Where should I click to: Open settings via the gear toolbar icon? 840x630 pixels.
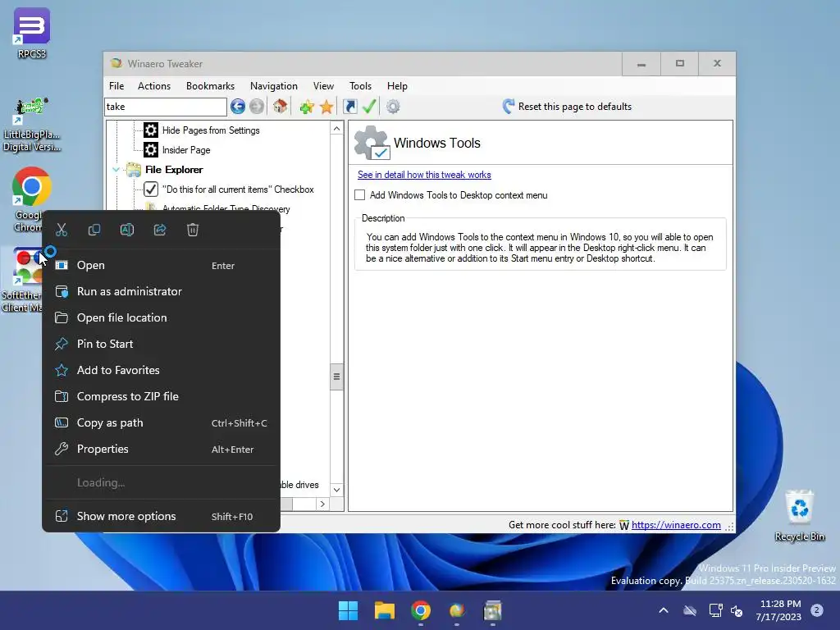(x=393, y=107)
